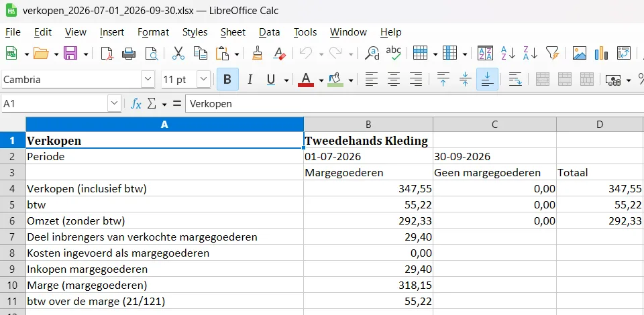644x315 pixels.
Task: Apply the red font color
Action: click(x=306, y=79)
